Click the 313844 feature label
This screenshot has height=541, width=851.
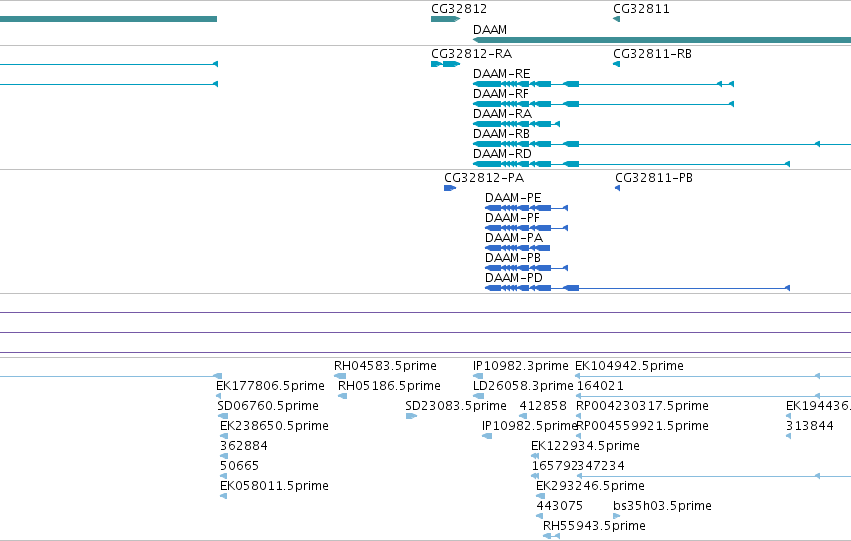[810, 426]
